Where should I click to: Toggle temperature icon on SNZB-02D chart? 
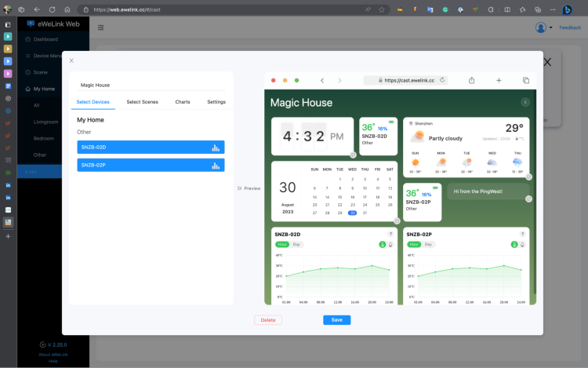[383, 245]
